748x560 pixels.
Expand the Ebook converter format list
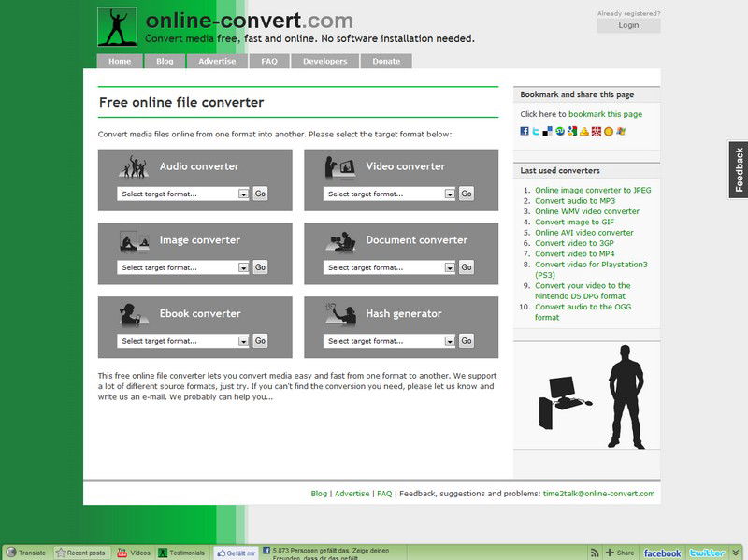click(x=183, y=341)
